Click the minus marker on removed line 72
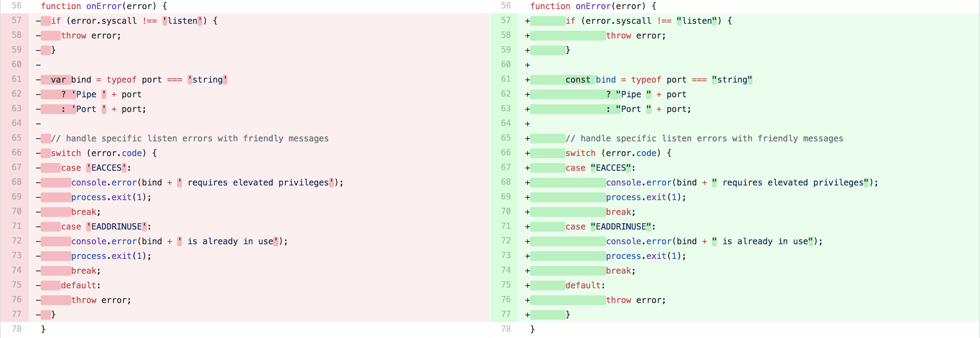980x338 pixels. 38,242
